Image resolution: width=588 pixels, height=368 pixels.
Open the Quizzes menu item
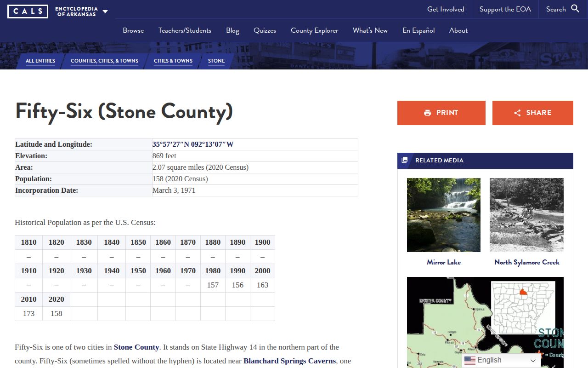point(265,30)
